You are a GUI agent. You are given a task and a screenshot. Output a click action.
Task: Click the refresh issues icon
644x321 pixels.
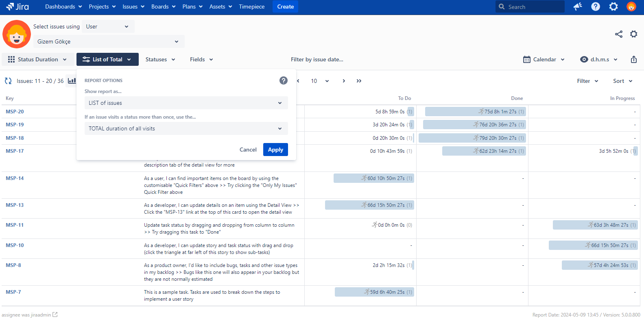[8, 81]
